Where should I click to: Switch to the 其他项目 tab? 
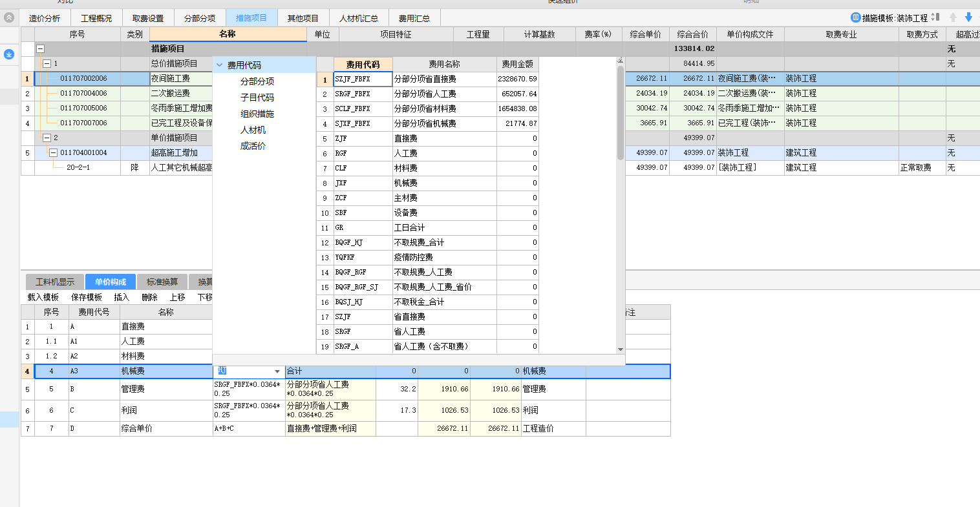coord(303,18)
